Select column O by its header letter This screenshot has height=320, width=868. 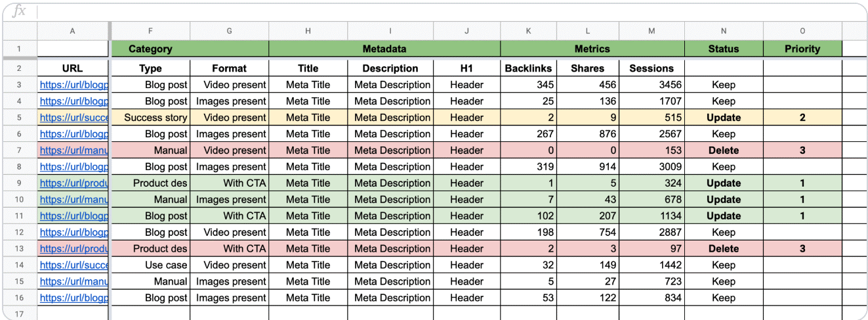(x=802, y=31)
